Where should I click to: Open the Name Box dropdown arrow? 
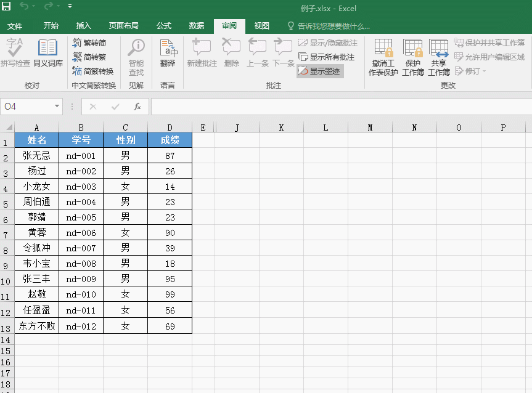click(57, 107)
